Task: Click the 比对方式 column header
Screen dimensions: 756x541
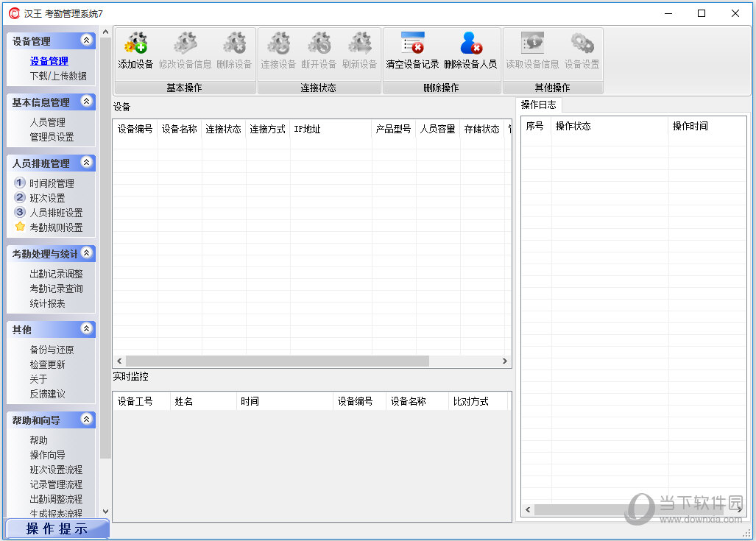Action: point(478,402)
